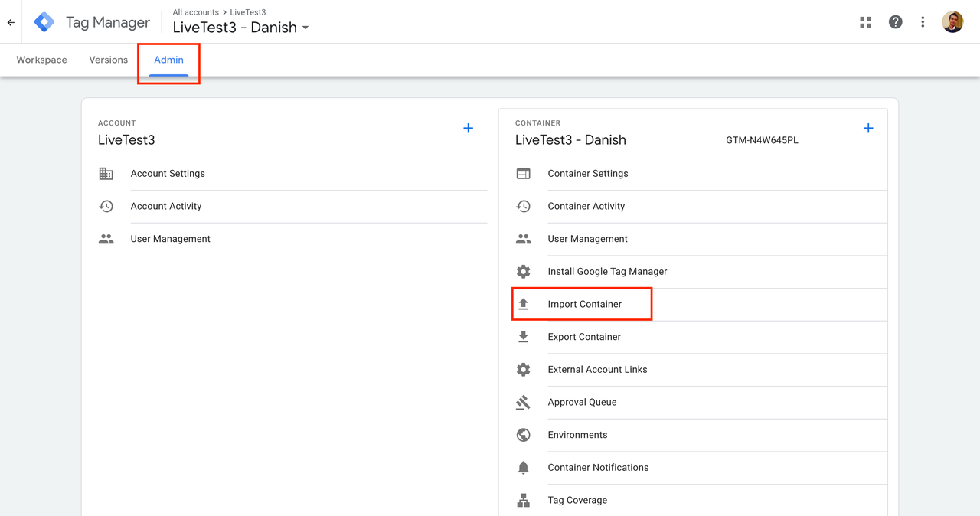The height and width of the screenshot is (516, 980).
Task: Click the Container Settings window icon
Action: coord(524,174)
